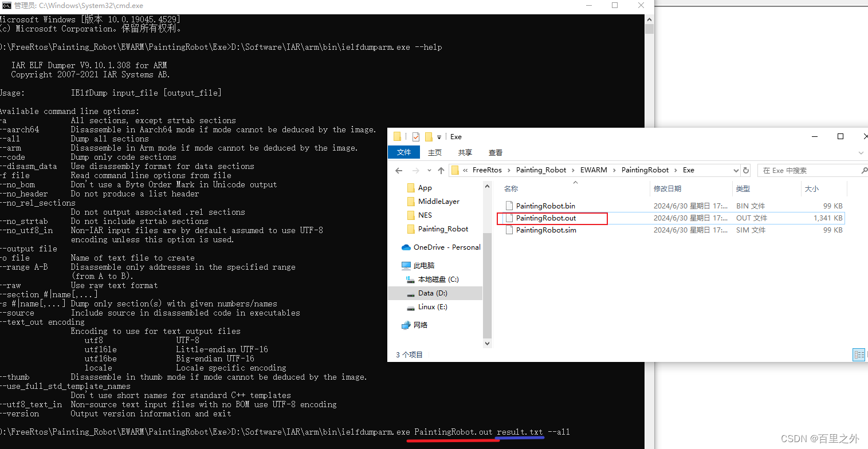
Task: Click the address bar folder icon
Action: (x=455, y=170)
